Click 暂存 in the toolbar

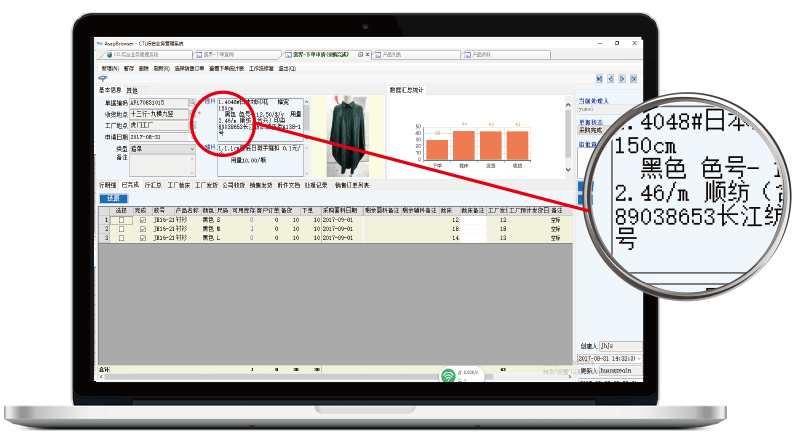129,68
